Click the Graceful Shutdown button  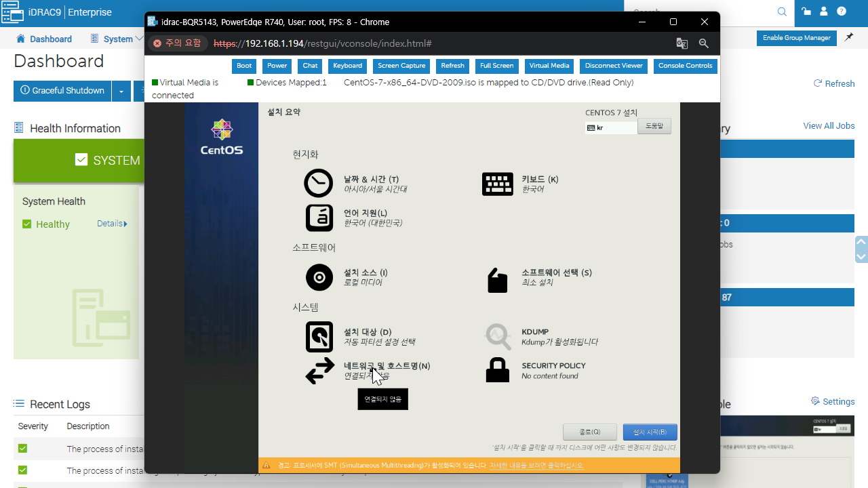click(62, 91)
